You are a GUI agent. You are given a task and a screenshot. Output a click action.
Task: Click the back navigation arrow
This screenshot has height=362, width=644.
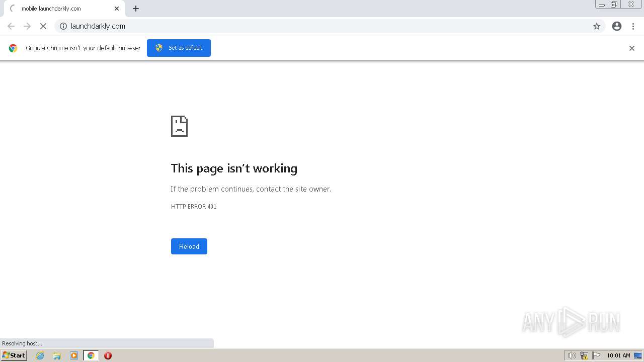pyautogui.click(x=11, y=26)
